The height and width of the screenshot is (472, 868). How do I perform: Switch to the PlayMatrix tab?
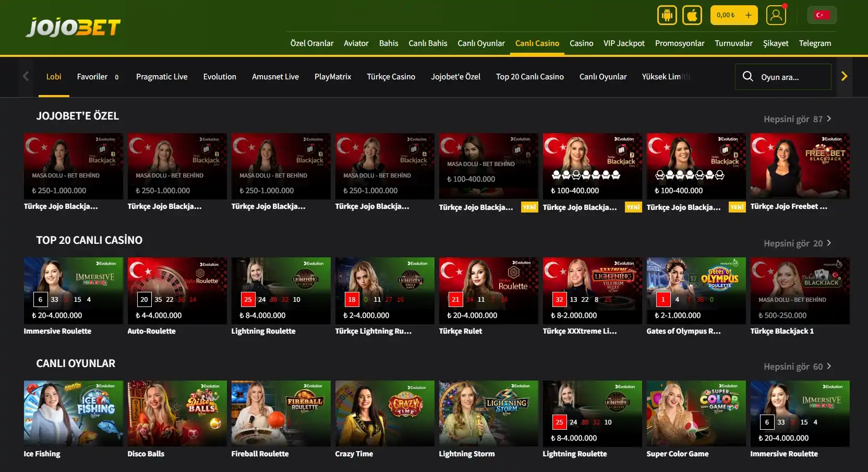333,77
